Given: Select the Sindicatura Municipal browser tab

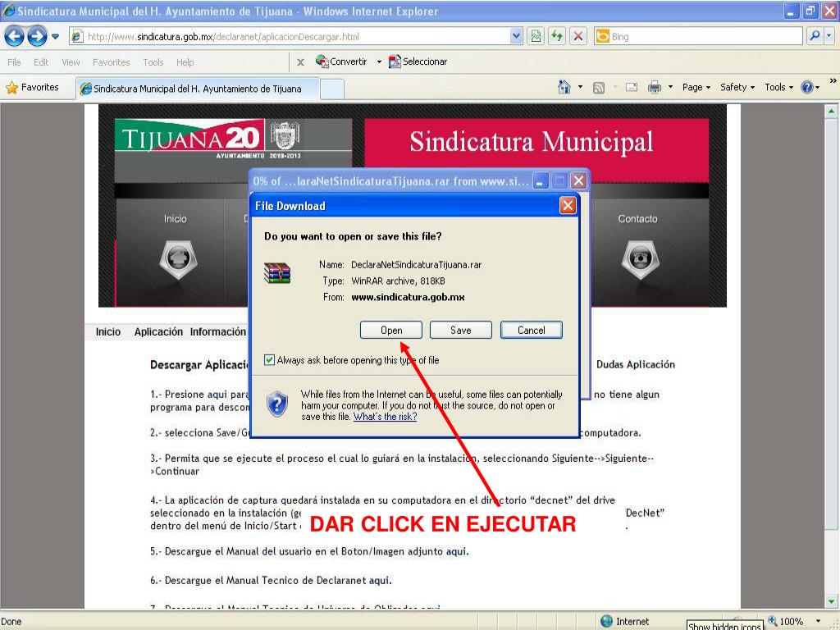Looking at the screenshot, I should coord(197,89).
